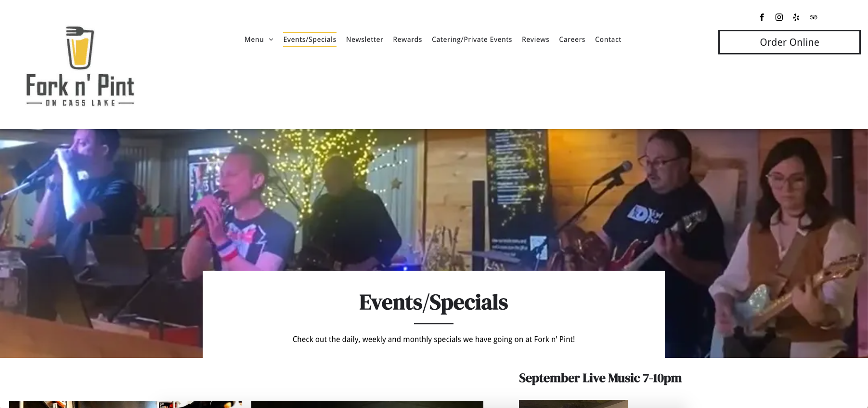Open the September live music thumbnail
The image size is (868, 408).
573,404
